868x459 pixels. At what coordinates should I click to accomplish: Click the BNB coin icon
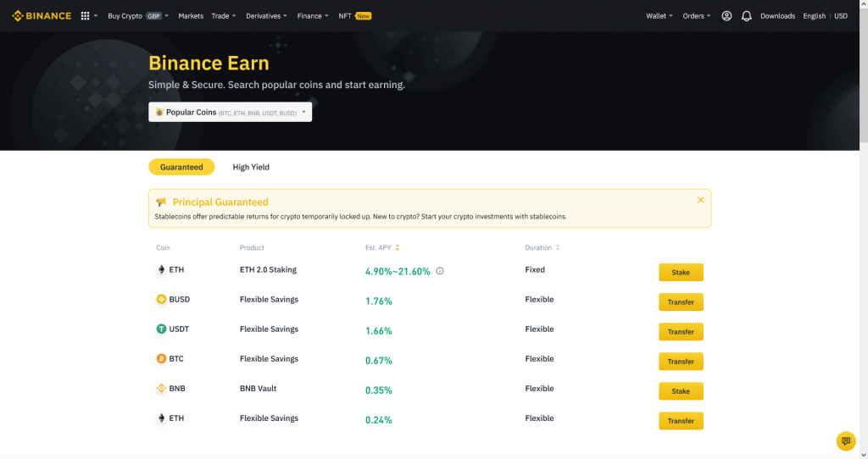pos(161,388)
